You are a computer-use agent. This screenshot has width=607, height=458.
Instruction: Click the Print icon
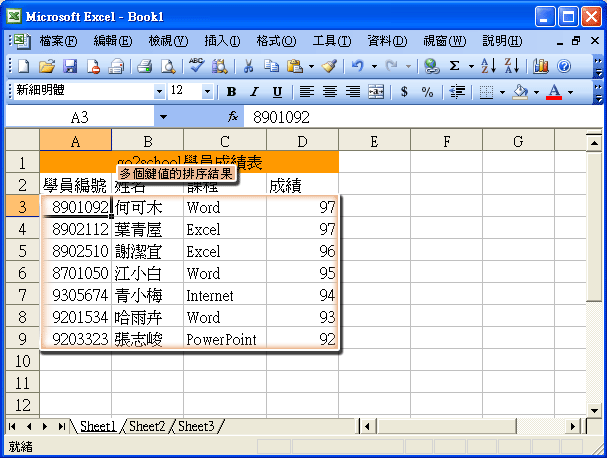coord(144,67)
